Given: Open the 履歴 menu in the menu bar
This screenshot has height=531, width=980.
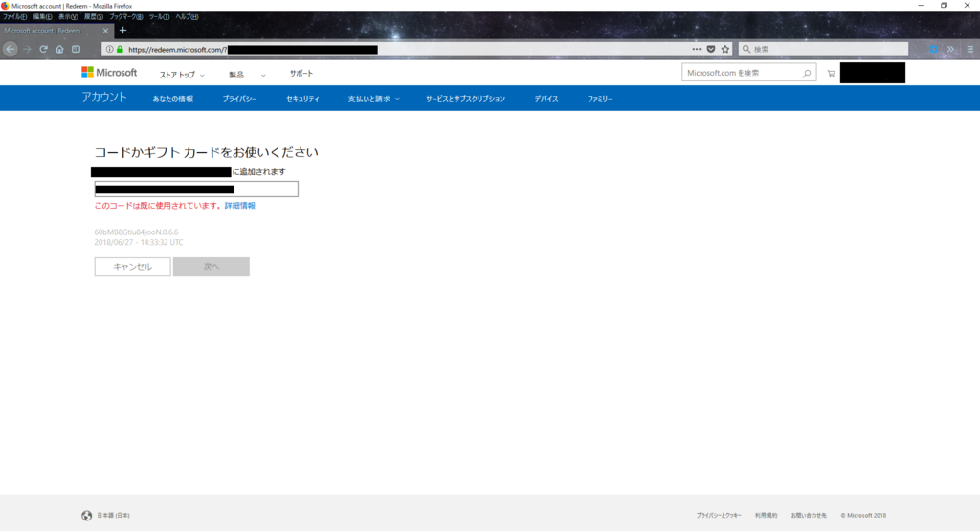Looking at the screenshot, I should (x=94, y=17).
